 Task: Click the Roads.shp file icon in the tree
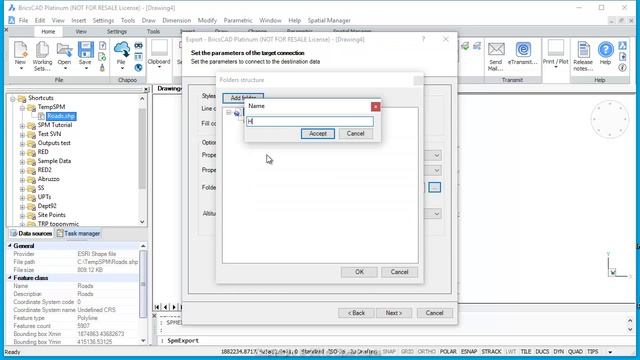click(x=41, y=116)
